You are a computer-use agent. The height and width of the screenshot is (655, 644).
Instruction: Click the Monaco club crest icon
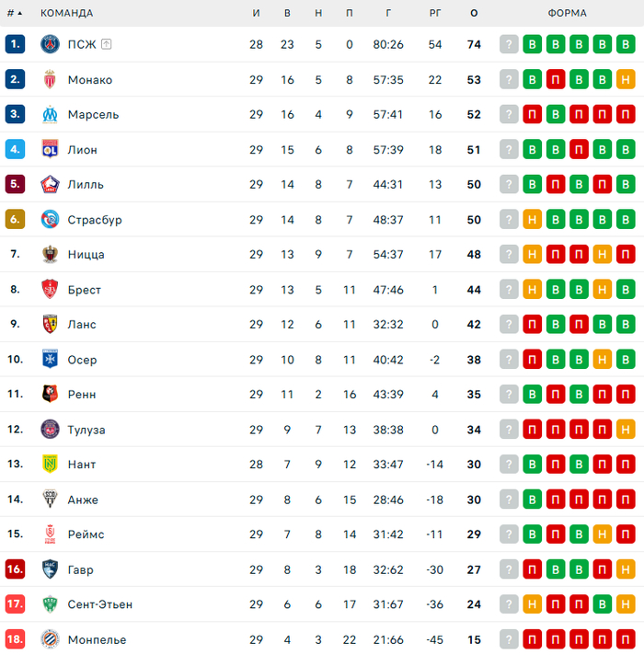[x=50, y=79]
